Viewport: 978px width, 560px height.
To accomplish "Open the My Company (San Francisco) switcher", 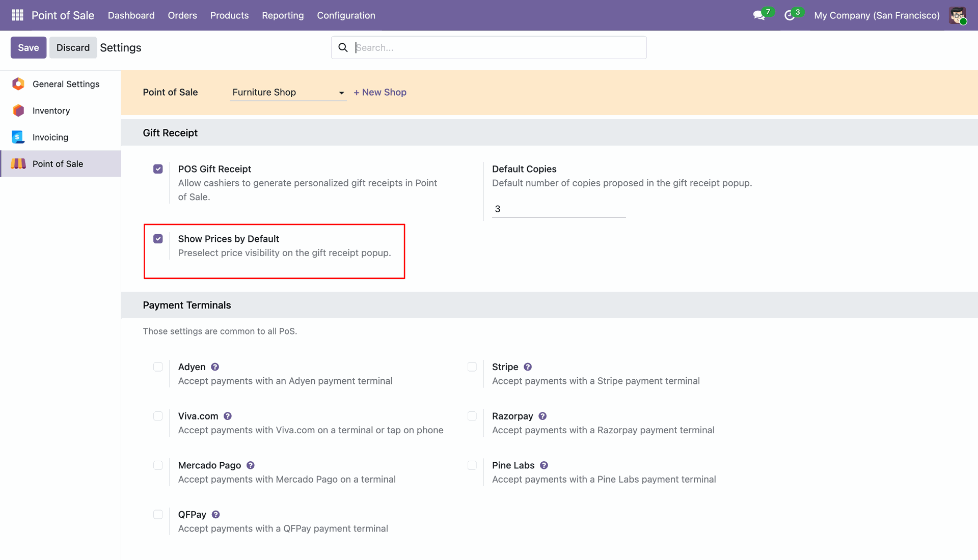I will (x=877, y=15).
